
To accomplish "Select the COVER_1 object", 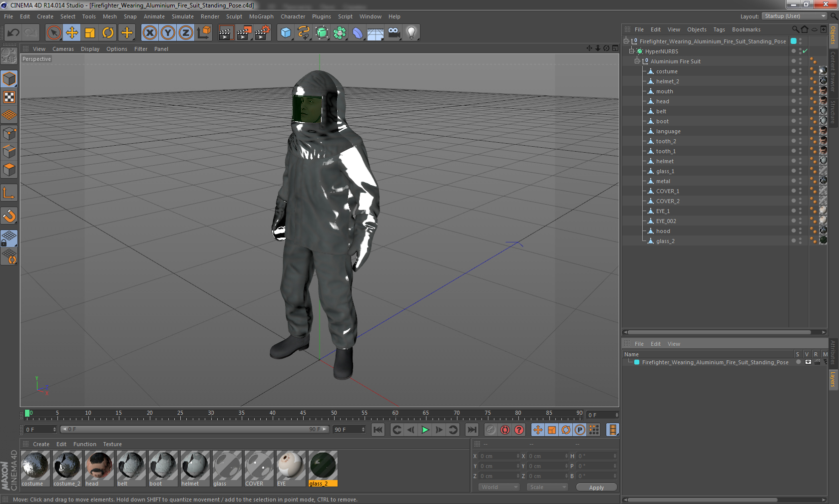I will click(x=667, y=191).
